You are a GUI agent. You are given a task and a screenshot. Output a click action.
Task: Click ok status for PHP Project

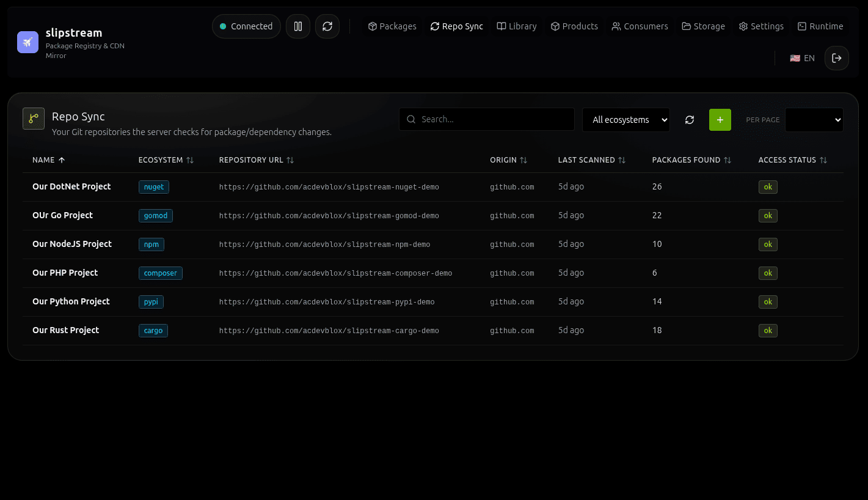768,273
